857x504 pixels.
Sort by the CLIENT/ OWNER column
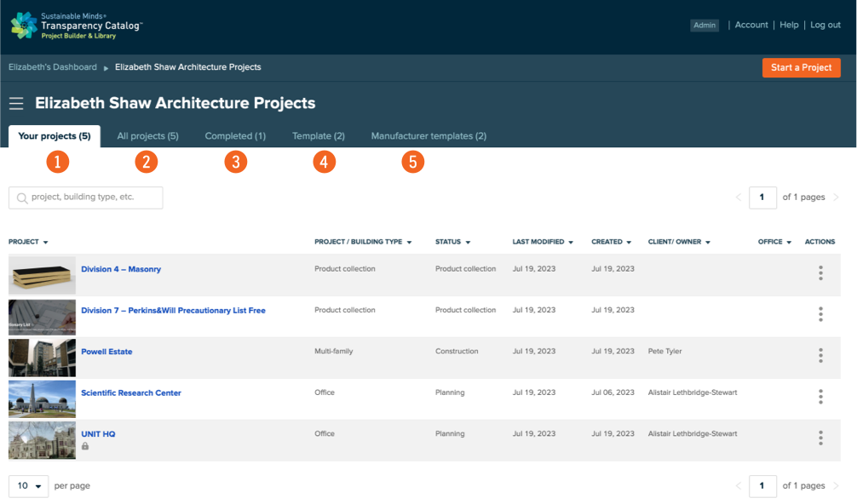[x=679, y=242]
